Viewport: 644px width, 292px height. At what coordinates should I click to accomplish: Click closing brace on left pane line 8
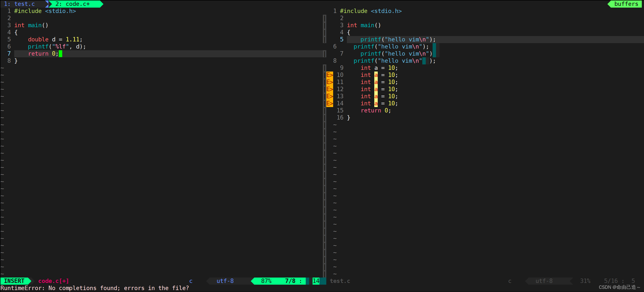pyautogui.click(x=16, y=61)
